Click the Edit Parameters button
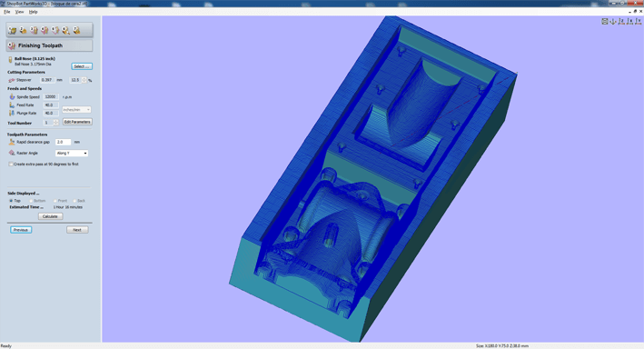Viewport: 644px width, 349px height. (x=77, y=122)
